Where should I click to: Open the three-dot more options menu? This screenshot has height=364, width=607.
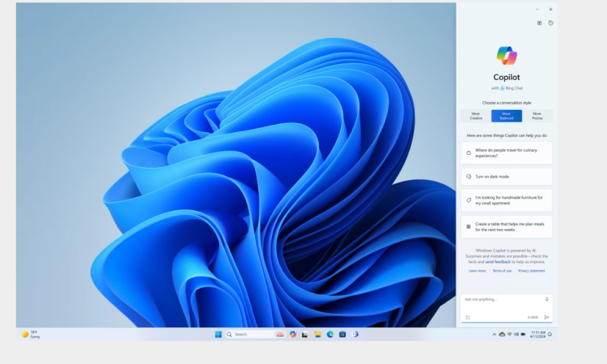[x=537, y=9]
